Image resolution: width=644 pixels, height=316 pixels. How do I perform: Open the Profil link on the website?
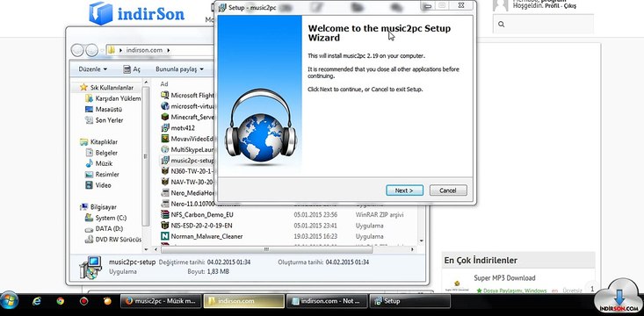coord(552,6)
